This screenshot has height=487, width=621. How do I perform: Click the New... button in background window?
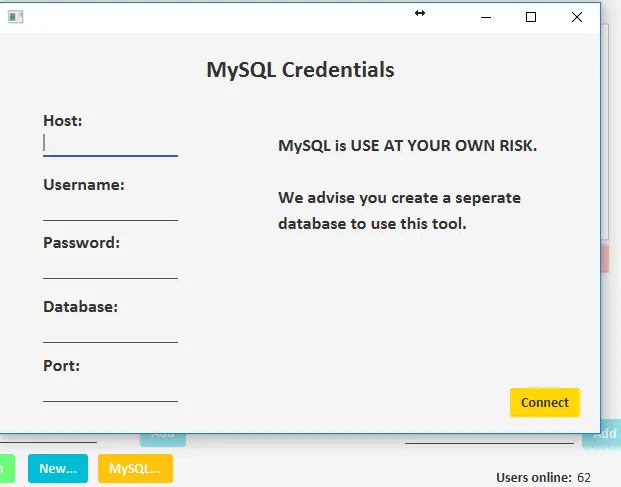pyautogui.click(x=58, y=468)
